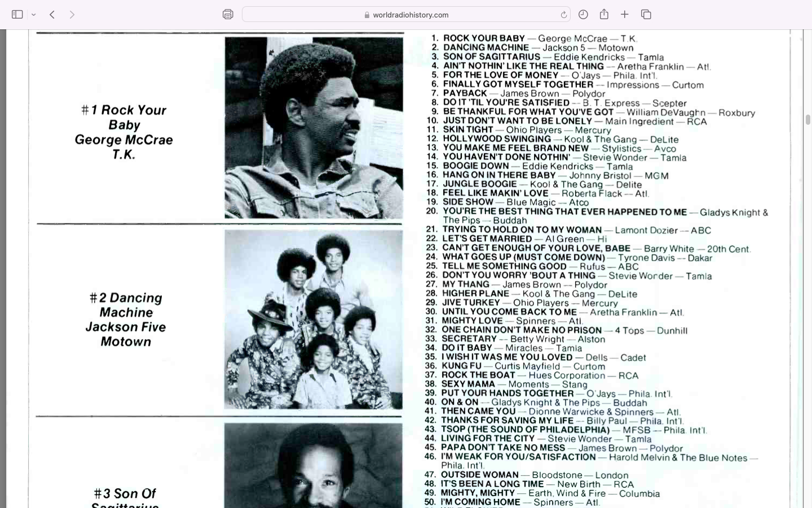Click the George McCrae photo
This screenshot has height=508, width=812.
tap(314, 128)
